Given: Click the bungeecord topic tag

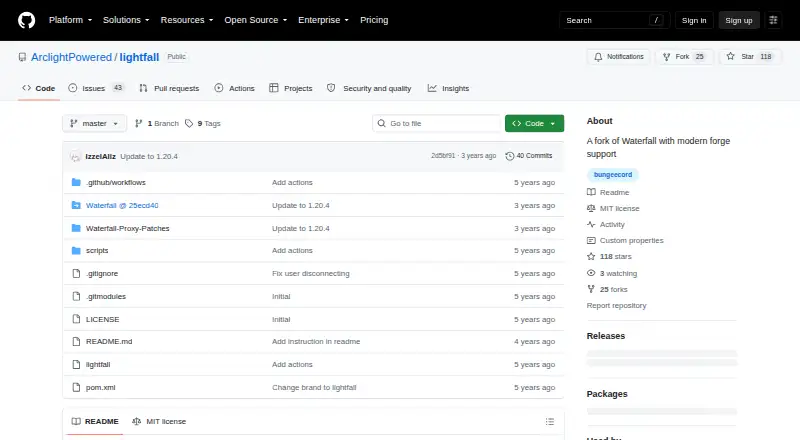Looking at the screenshot, I should click(x=613, y=175).
